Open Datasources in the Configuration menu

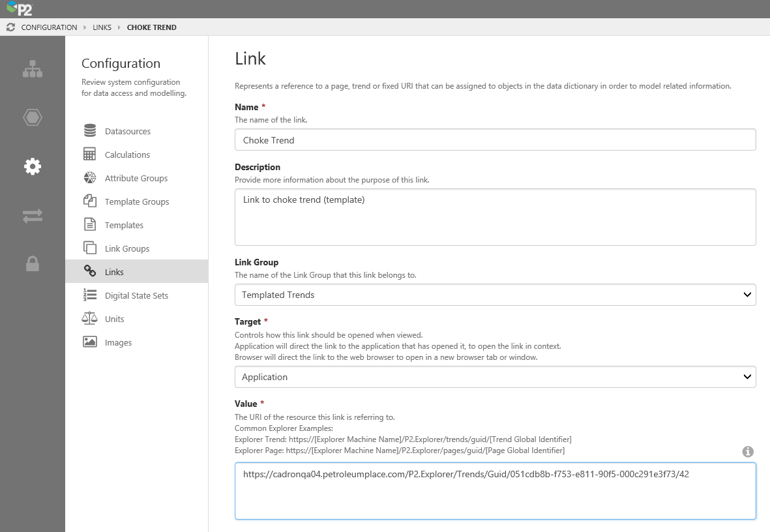pos(127,131)
